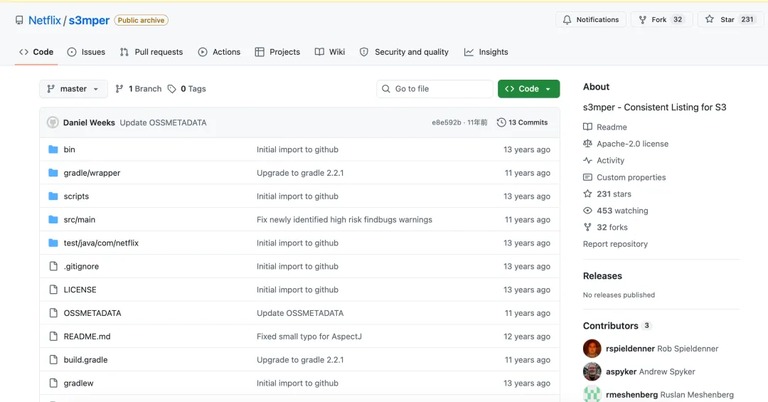Open the gradle/wrapper folder

(x=92, y=173)
